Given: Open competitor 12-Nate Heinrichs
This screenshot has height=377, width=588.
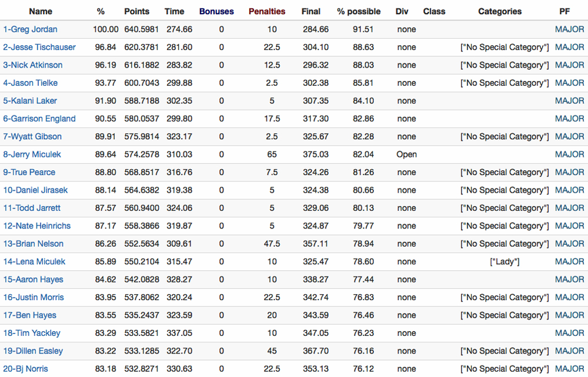Looking at the screenshot, I should pyautogui.click(x=36, y=225).
